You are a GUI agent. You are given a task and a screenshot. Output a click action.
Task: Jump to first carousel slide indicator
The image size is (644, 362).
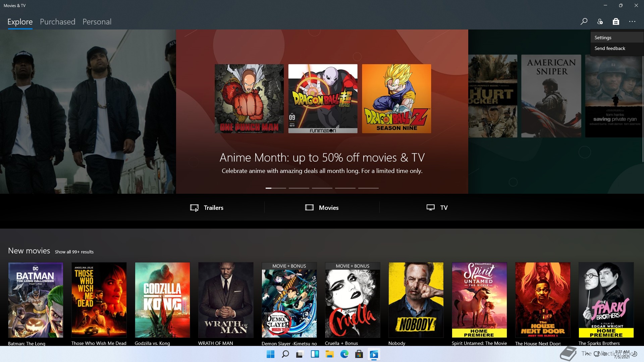(276, 188)
